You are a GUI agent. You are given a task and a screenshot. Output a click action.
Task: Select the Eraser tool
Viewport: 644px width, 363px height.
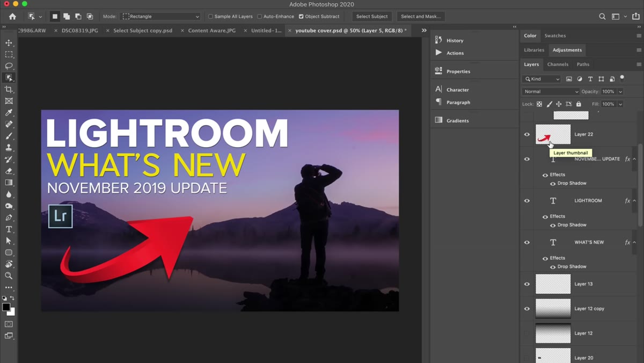point(9,171)
